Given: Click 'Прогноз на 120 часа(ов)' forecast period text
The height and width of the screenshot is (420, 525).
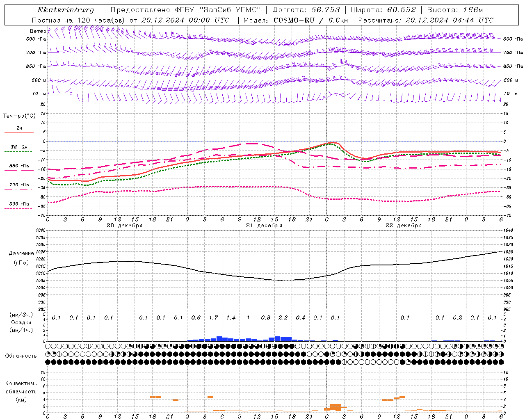Looking at the screenshot, I should coord(79,20).
